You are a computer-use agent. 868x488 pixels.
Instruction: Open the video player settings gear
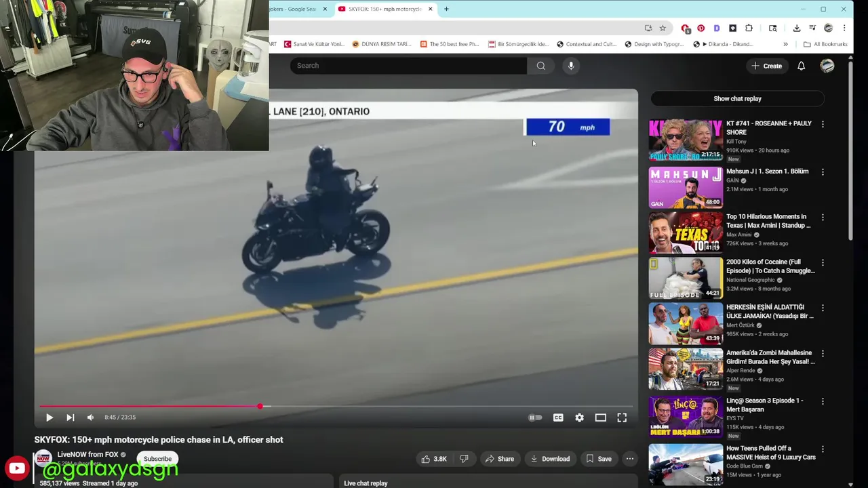pos(579,418)
